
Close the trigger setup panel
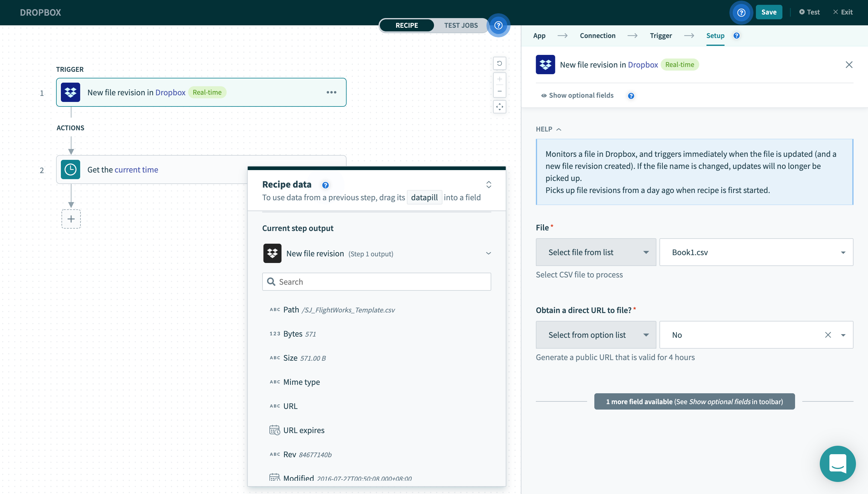click(849, 65)
